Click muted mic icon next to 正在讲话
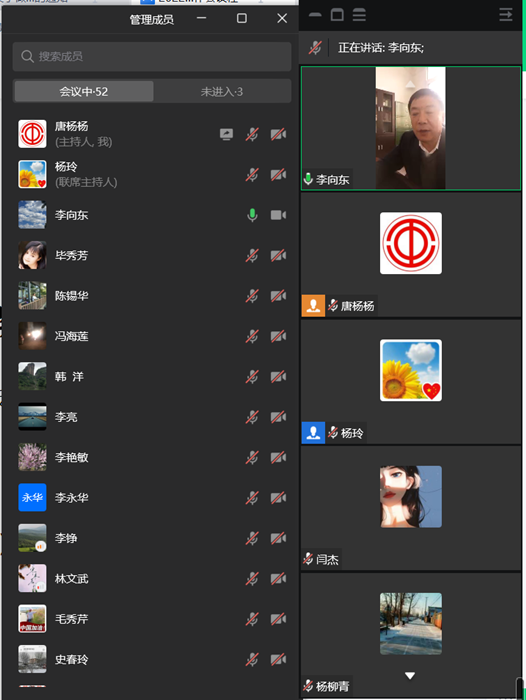 315,47
